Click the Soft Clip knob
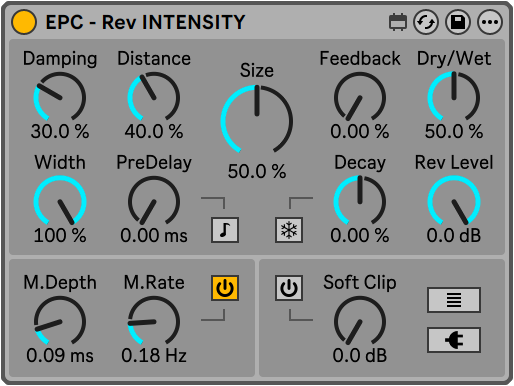Screen dimensions: 514x386 pyautogui.click(x=360, y=321)
